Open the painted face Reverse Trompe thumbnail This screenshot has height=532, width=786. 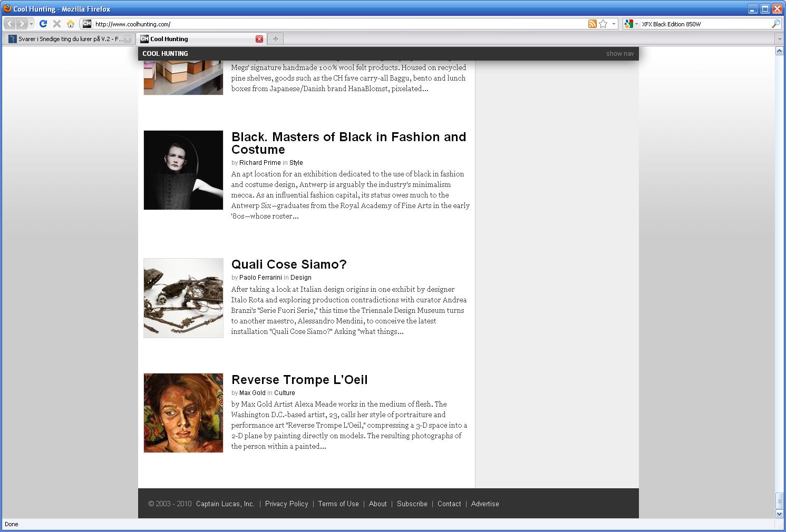pos(183,413)
